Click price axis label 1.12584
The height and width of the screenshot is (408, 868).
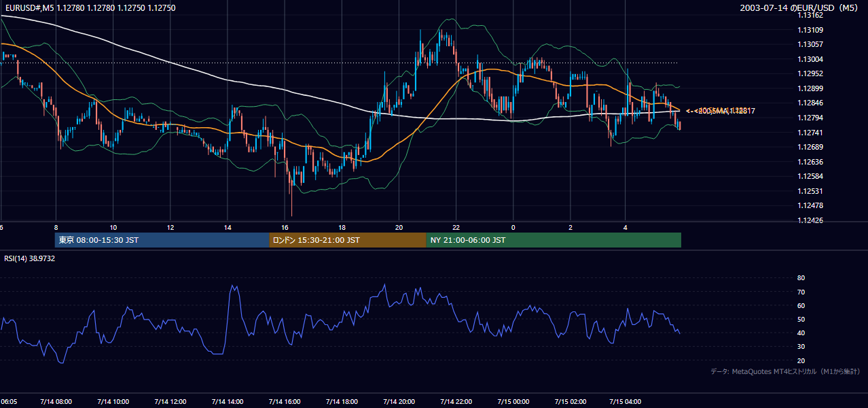coord(811,176)
